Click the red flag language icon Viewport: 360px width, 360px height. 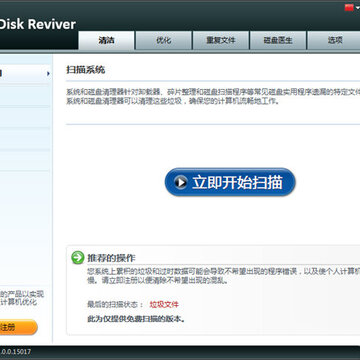(x=349, y=8)
